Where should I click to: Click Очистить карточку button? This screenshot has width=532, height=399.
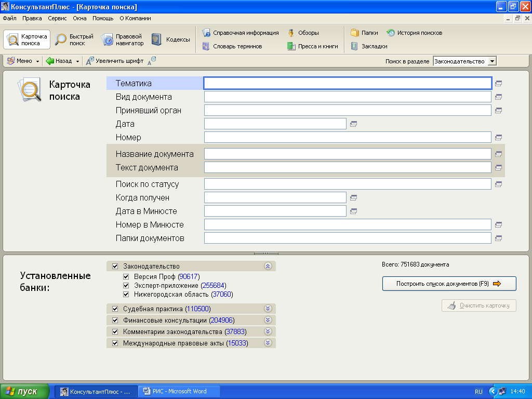point(478,305)
